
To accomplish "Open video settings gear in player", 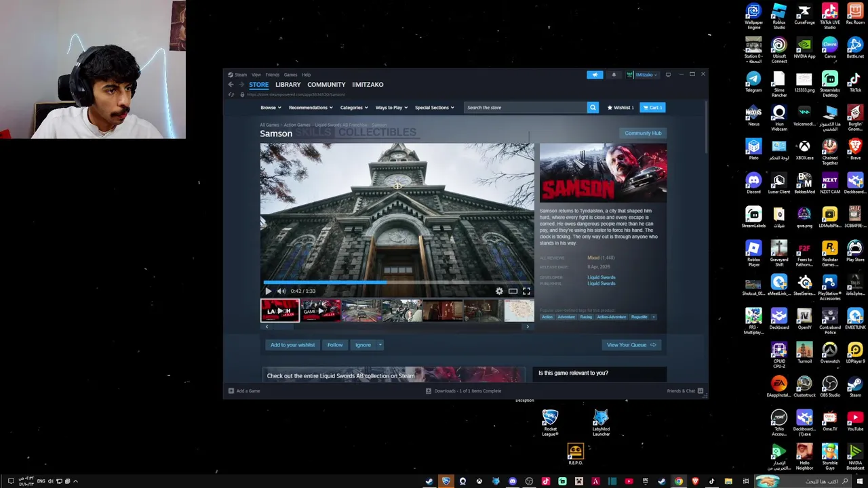I will tap(499, 291).
